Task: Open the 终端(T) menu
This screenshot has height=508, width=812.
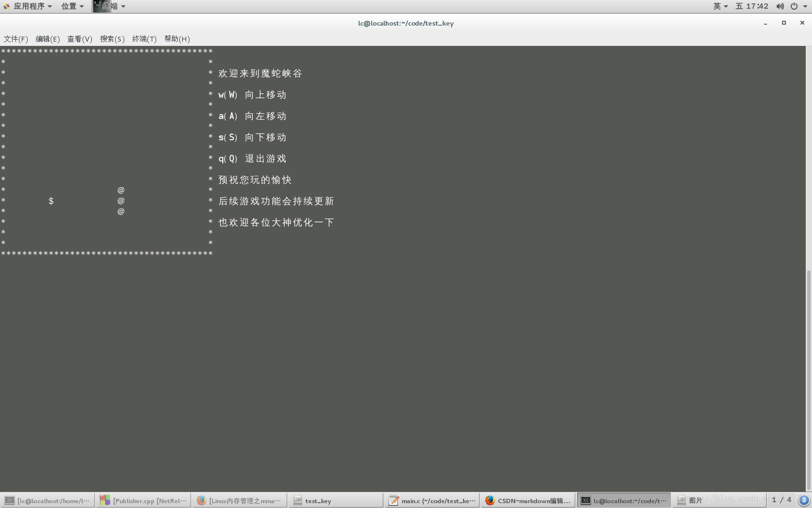Action: pos(145,39)
